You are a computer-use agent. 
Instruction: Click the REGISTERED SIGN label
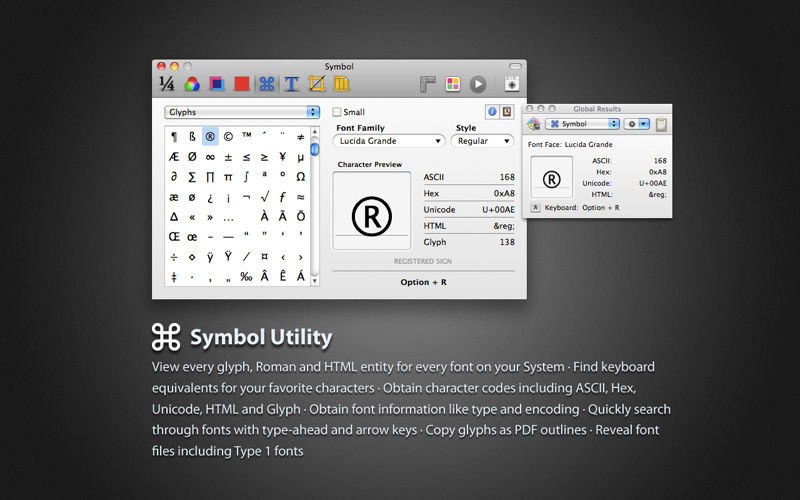click(423, 261)
